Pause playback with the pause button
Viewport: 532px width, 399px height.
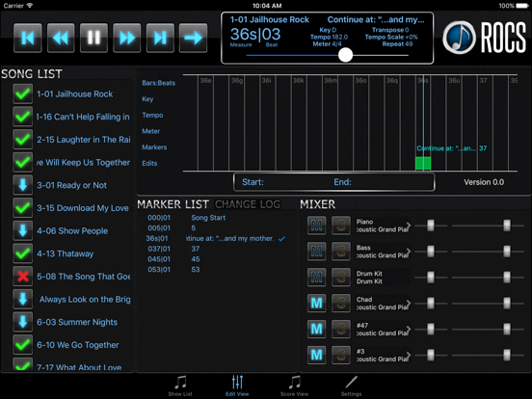[93, 38]
